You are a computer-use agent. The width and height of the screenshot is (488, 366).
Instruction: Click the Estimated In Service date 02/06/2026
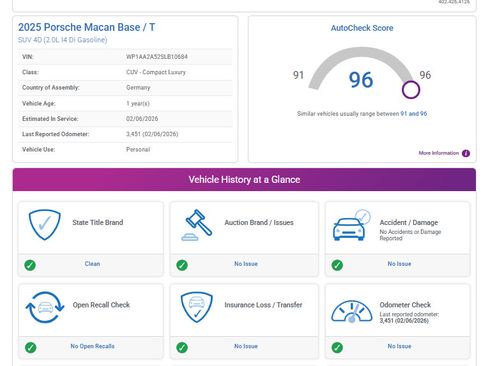pyautogui.click(x=142, y=119)
